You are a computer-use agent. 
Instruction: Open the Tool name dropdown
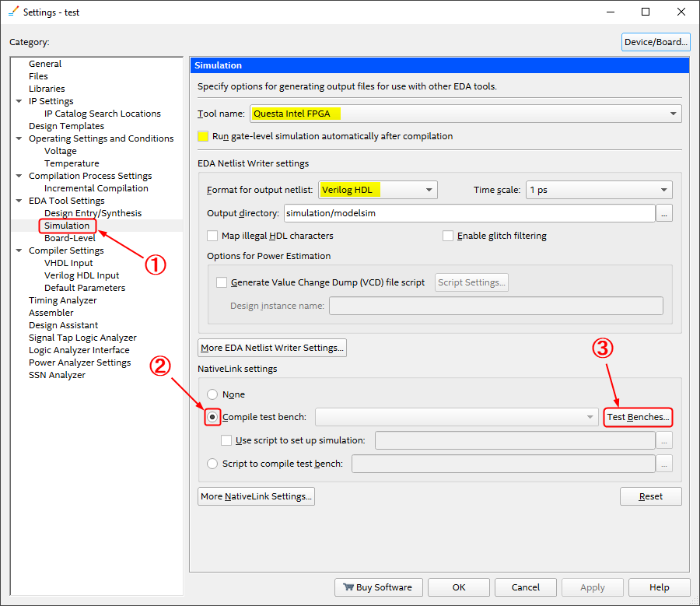[673, 114]
